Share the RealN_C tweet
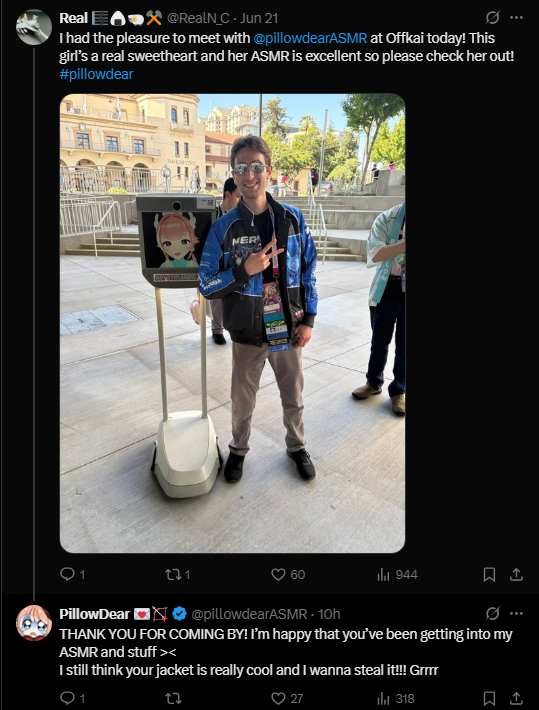Image resolution: width=539 pixels, height=710 pixels. 516,575
